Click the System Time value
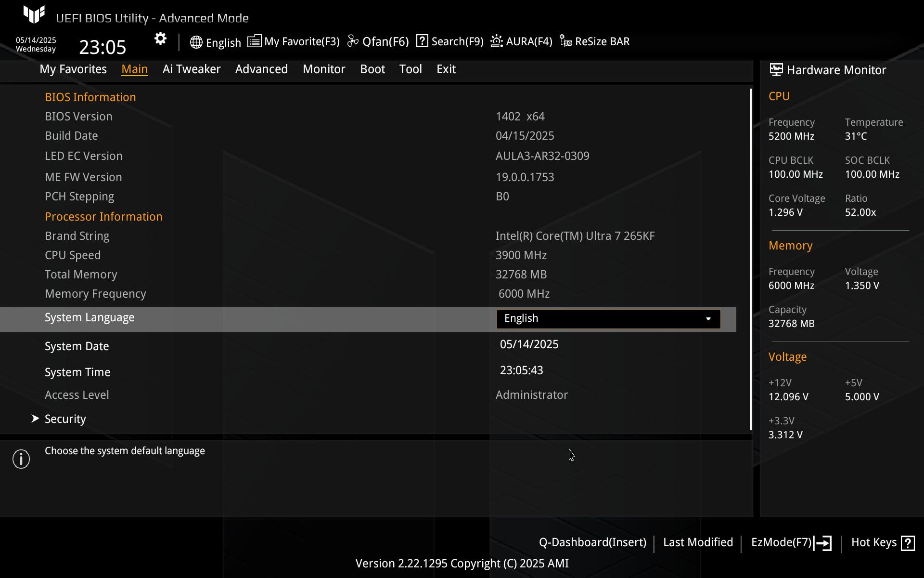 coord(521,370)
